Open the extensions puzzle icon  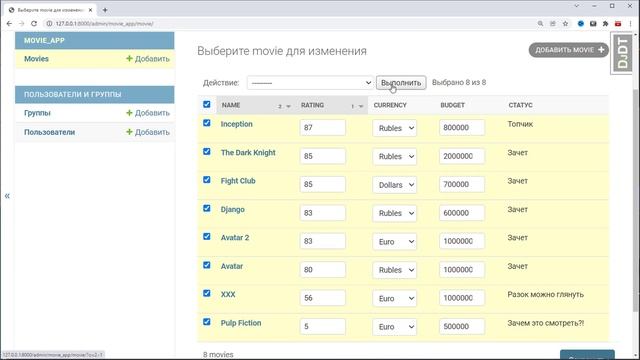coord(605,24)
